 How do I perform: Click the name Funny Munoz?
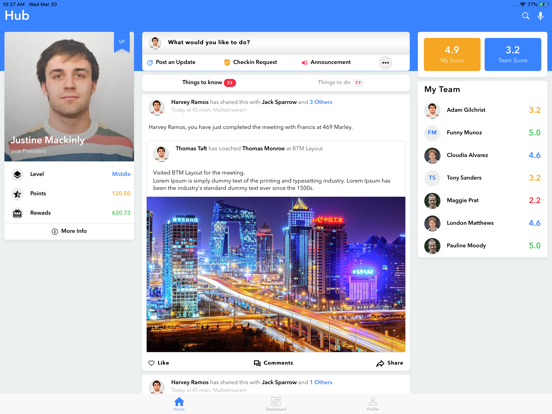464,133
